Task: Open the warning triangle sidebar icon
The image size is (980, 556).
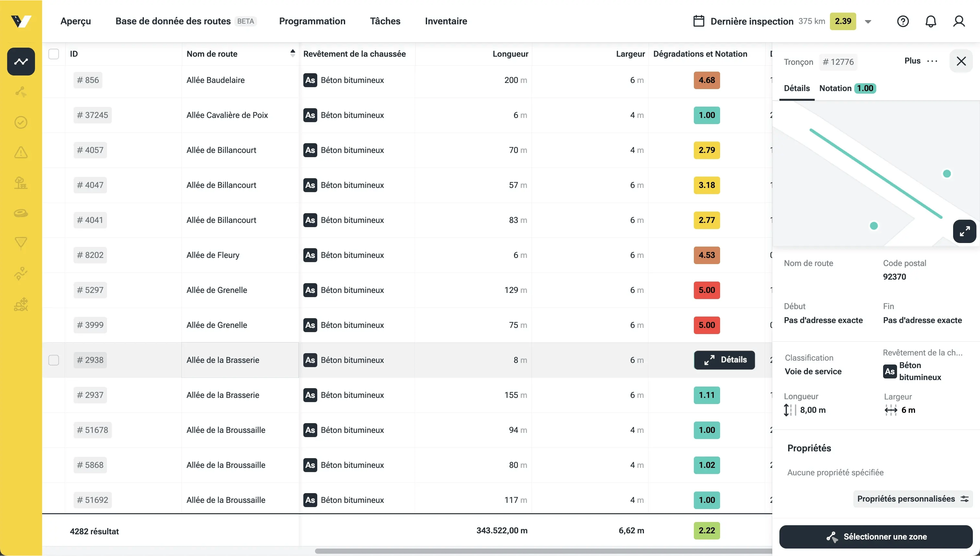Action: pos(21,152)
